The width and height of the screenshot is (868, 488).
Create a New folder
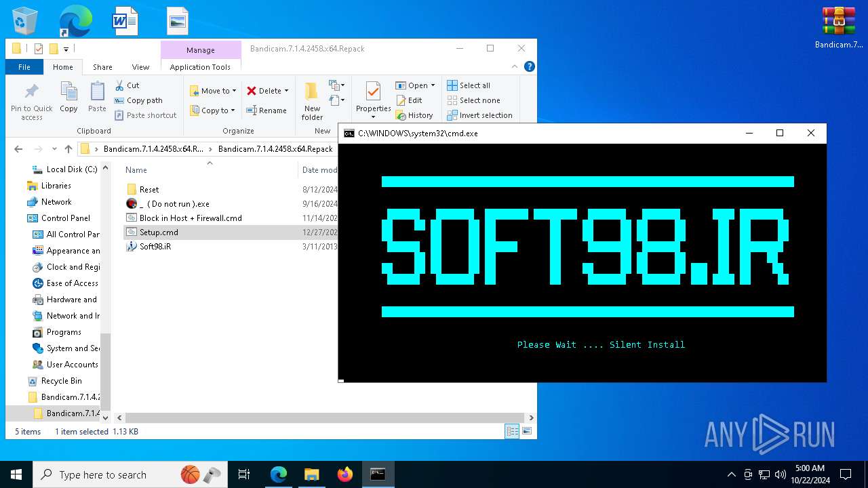coord(312,101)
